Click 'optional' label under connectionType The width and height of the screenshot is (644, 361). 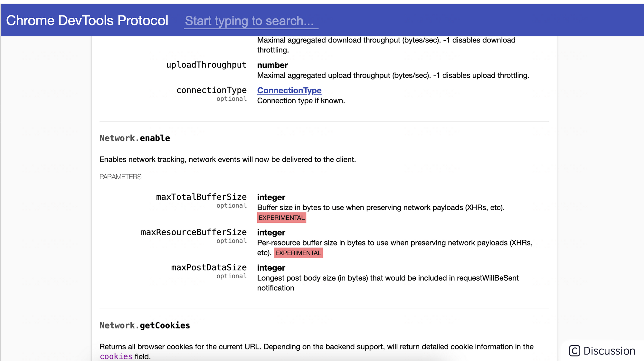point(232,99)
